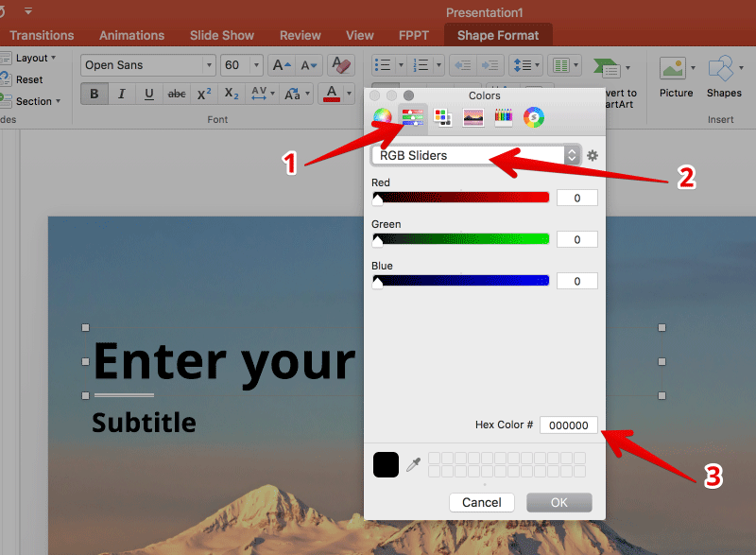
Task: Insert a picture from the ribbon
Action: pyautogui.click(x=676, y=77)
